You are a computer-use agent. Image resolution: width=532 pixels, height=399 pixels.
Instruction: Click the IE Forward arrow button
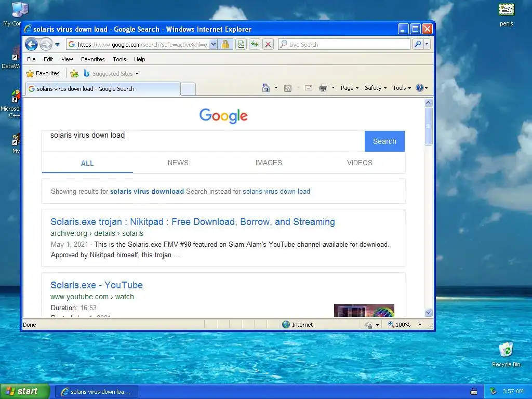click(46, 44)
